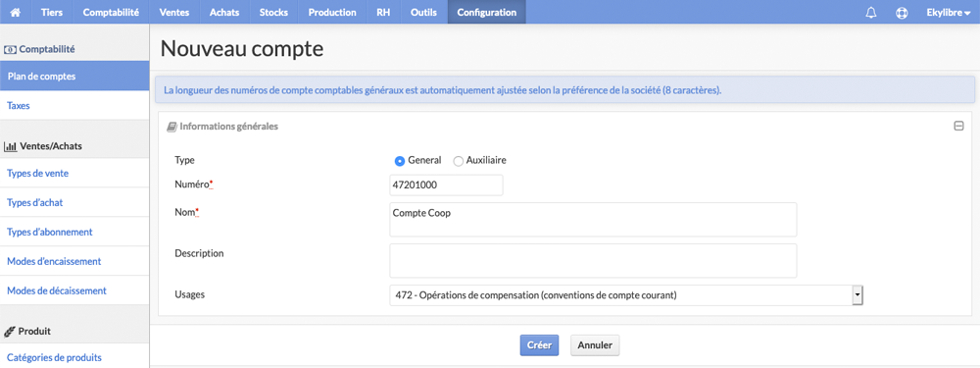
Task: Open the Configuration menu
Action: tap(487, 12)
